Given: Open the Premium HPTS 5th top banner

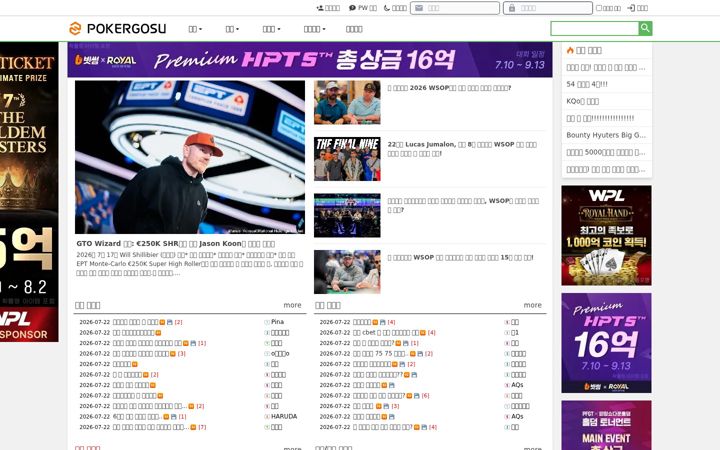Looking at the screenshot, I should click(x=310, y=60).
